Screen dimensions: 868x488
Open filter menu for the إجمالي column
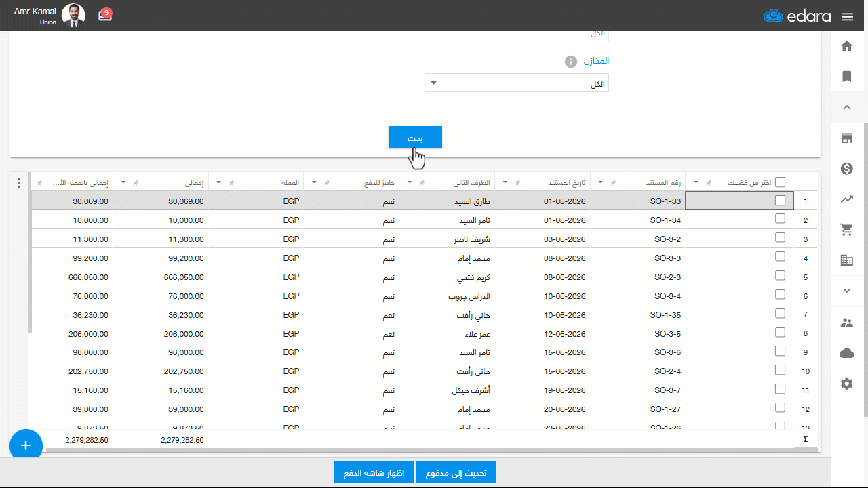(123, 182)
